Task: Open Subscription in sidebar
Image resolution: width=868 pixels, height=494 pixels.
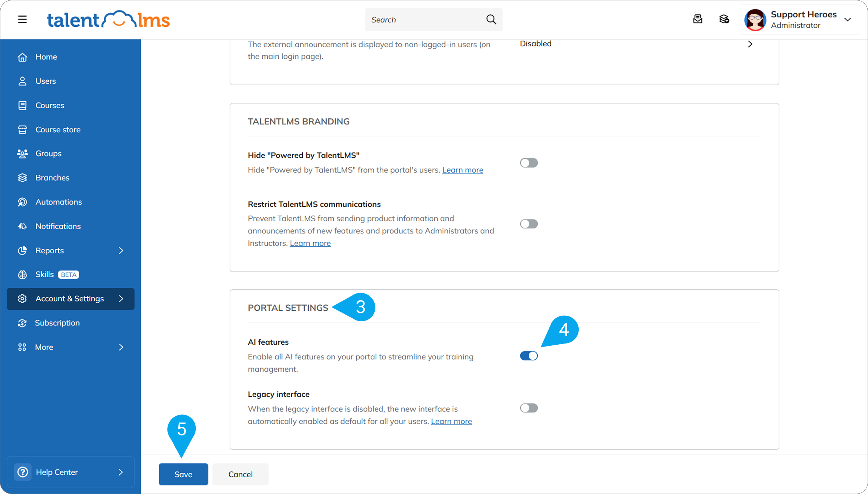Action: [x=71, y=323]
